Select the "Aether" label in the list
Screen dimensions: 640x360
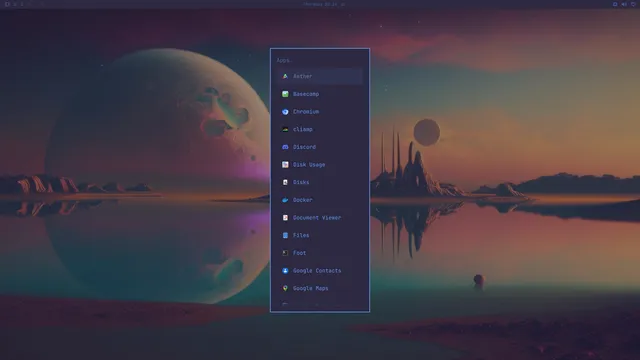click(x=302, y=76)
